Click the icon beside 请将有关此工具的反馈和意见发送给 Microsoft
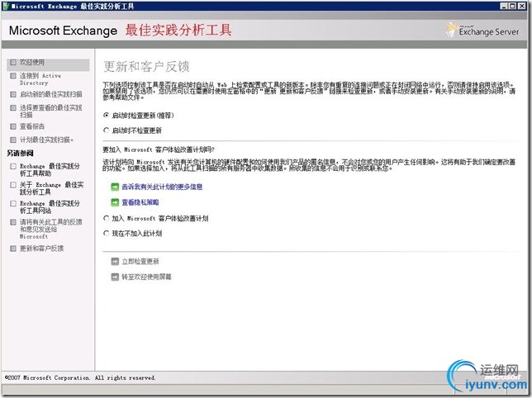Image resolution: width=532 pixels, height=398 pixels. 13,222
